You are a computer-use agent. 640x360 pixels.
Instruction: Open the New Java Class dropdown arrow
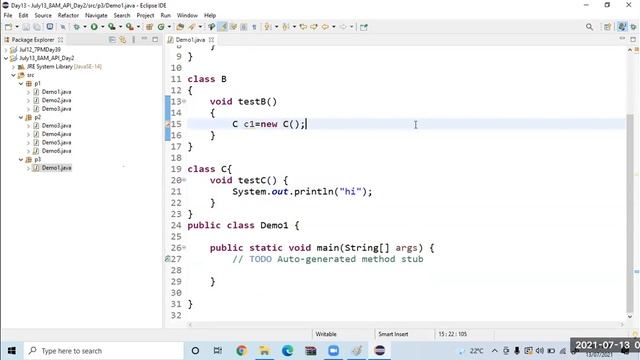pyautogui.click(x=169, y=27)
